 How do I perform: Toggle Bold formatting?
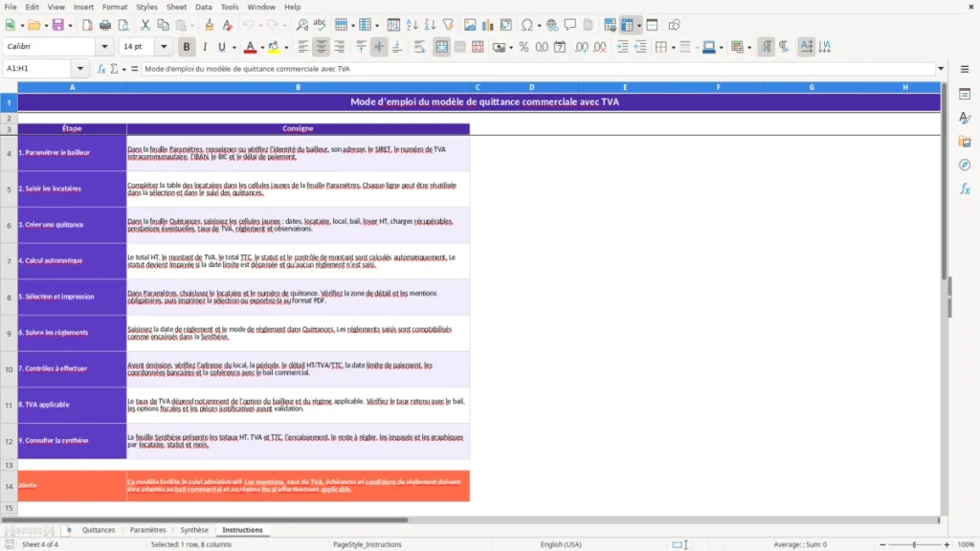pyautogui.click(x=187, y=47)
